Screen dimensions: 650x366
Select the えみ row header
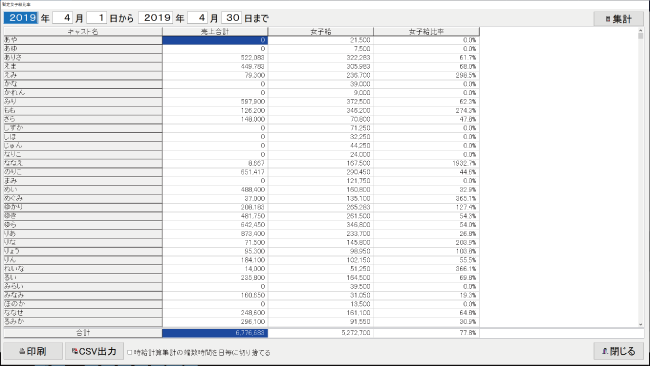tap(83, 75)
